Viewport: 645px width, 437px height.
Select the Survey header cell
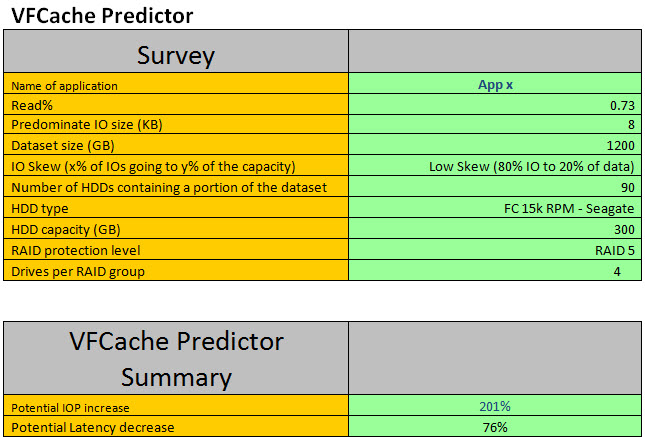click(175, 53)
